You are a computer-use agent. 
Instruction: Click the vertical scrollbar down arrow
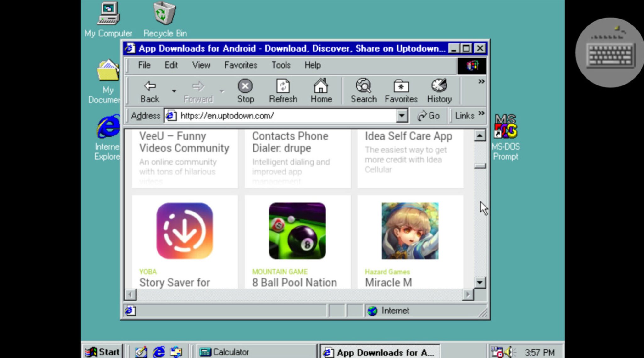[x=480, y=282]
